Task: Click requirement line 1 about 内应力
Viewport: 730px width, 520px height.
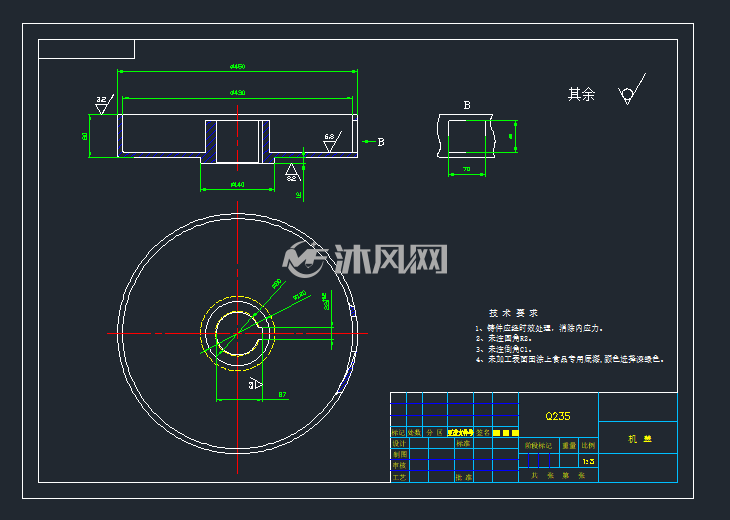Action: 540,328
